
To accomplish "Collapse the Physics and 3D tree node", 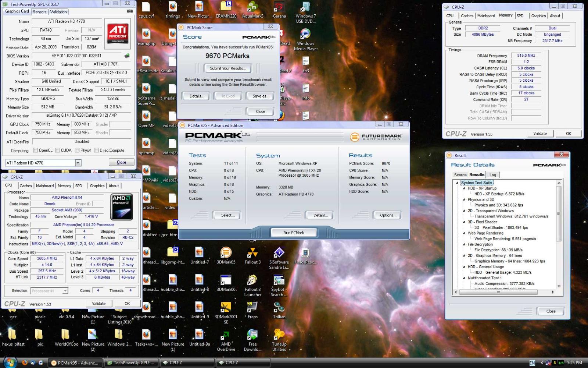I will click(x=464, y=199).
